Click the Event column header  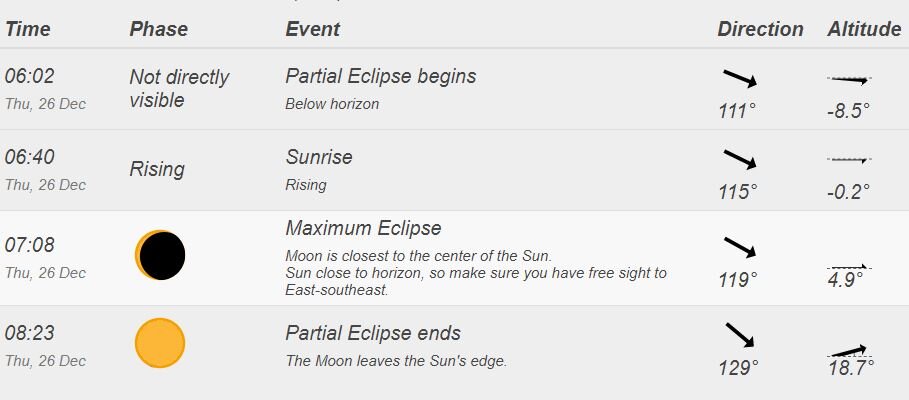[x=312, y=29]
